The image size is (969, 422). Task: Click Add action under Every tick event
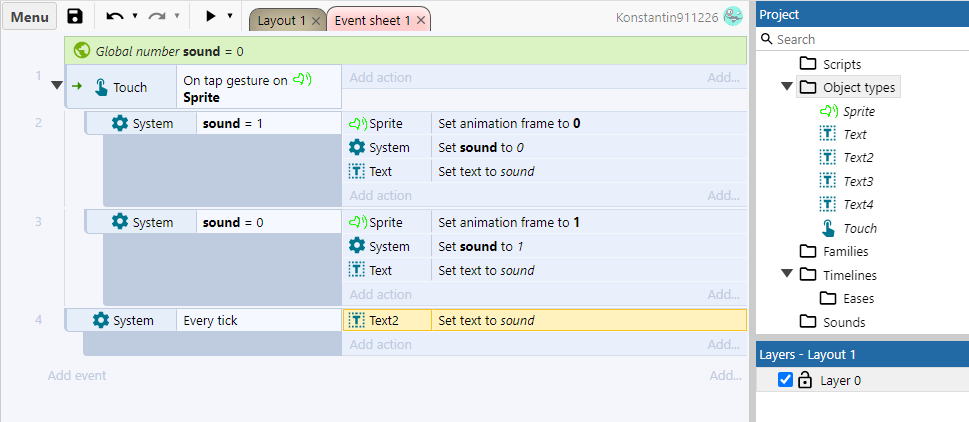click(380, 345)
